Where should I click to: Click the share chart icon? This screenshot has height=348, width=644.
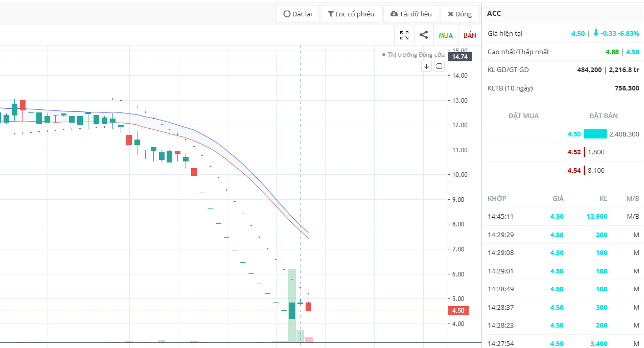tap(424, 35)
